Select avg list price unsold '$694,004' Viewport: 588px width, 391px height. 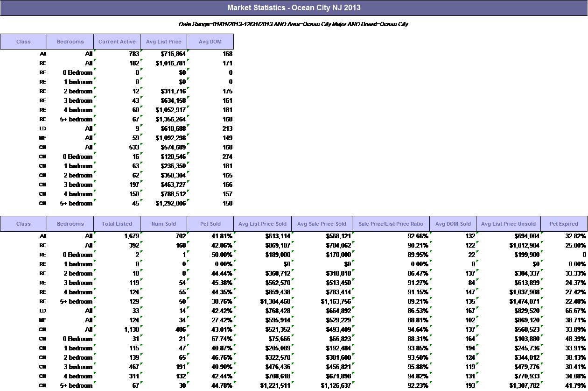[526, 236]
